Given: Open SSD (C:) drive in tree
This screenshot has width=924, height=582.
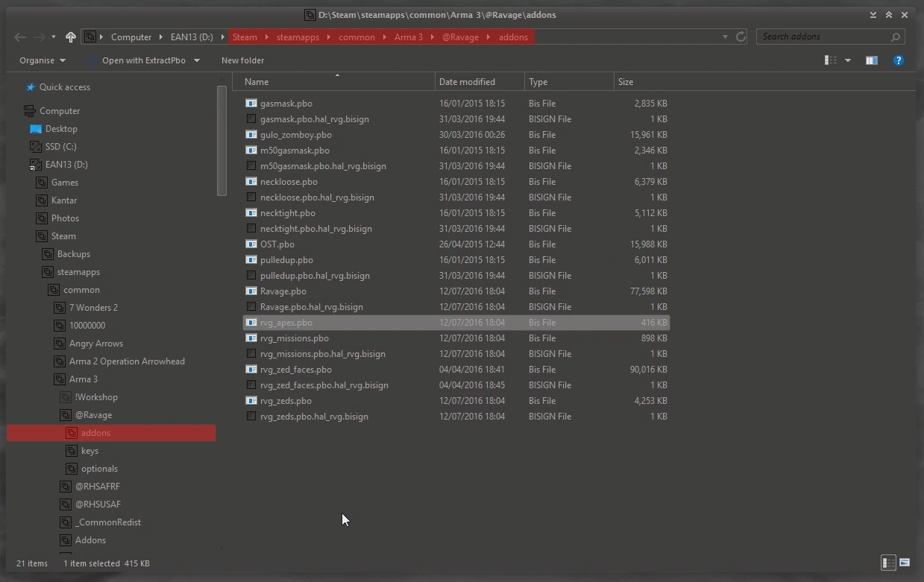Looking at the screenshot, I should pyautogui.click(x=61, y=147).
